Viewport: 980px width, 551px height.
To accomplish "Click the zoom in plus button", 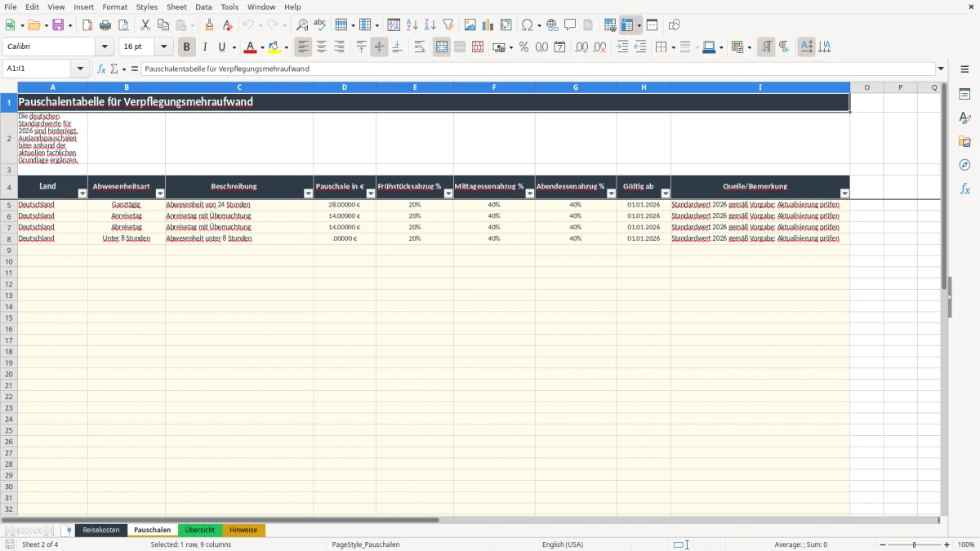I will (x=947, y=544).
